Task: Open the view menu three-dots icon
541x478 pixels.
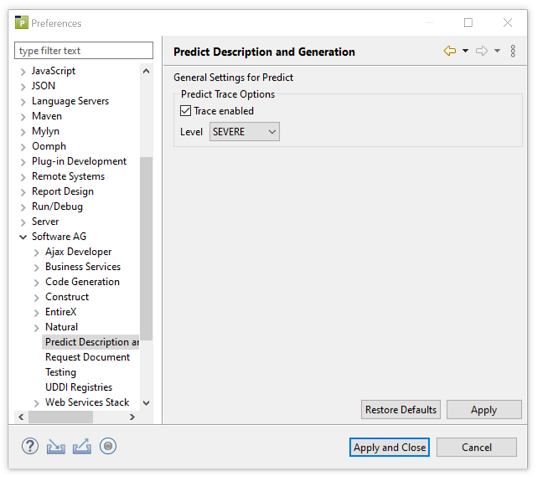Action: coord(513,51)
